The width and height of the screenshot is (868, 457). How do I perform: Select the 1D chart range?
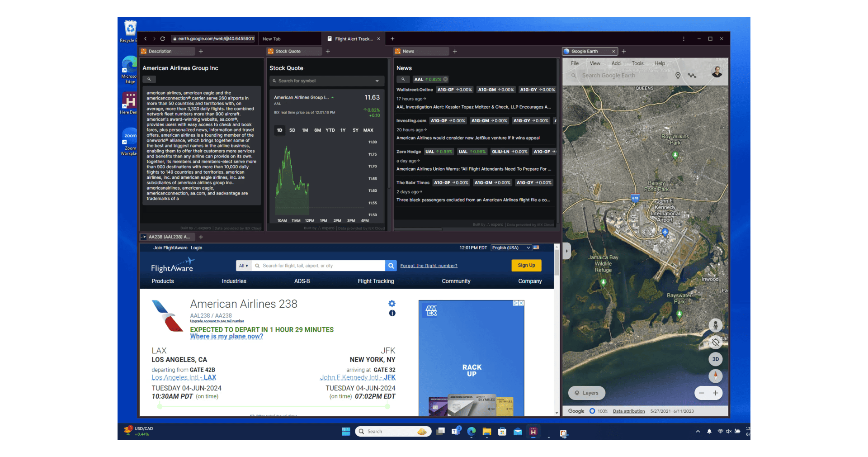coord(279,130)
